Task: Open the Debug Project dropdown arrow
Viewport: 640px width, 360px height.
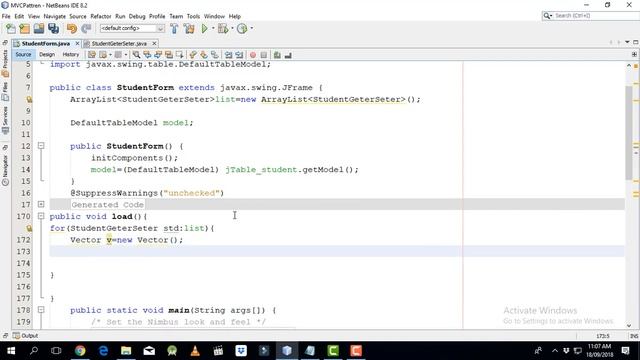Action: click(232, 29)
